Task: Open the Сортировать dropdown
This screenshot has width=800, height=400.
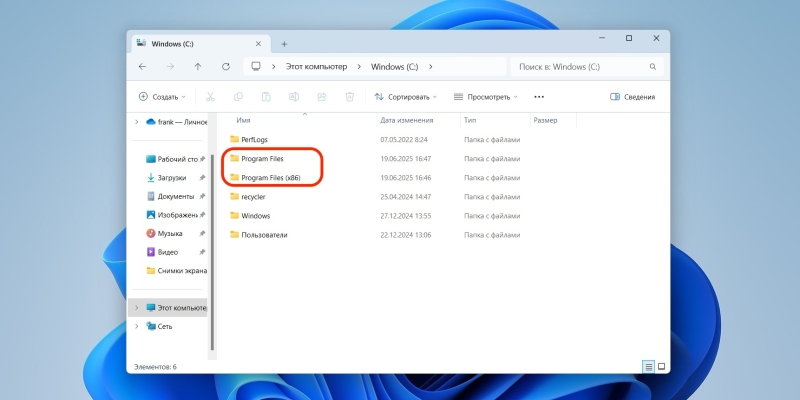Action: (x=406, y=96)
